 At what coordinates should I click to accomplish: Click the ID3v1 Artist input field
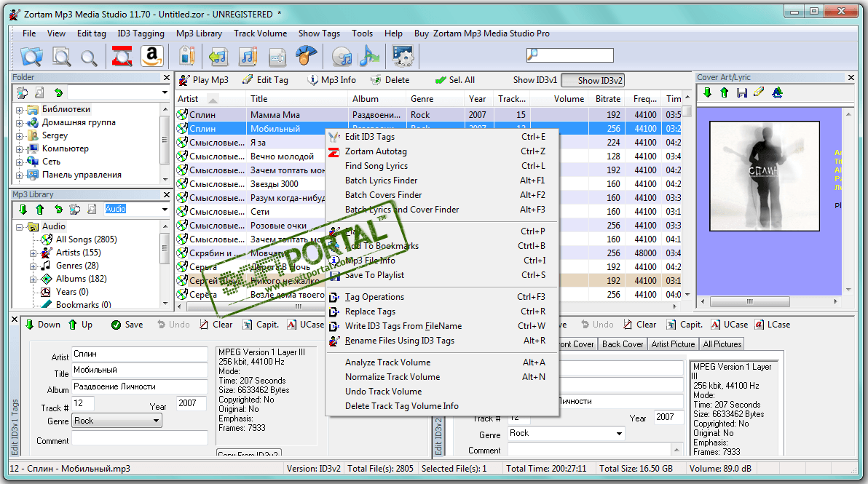coord(140,354)
